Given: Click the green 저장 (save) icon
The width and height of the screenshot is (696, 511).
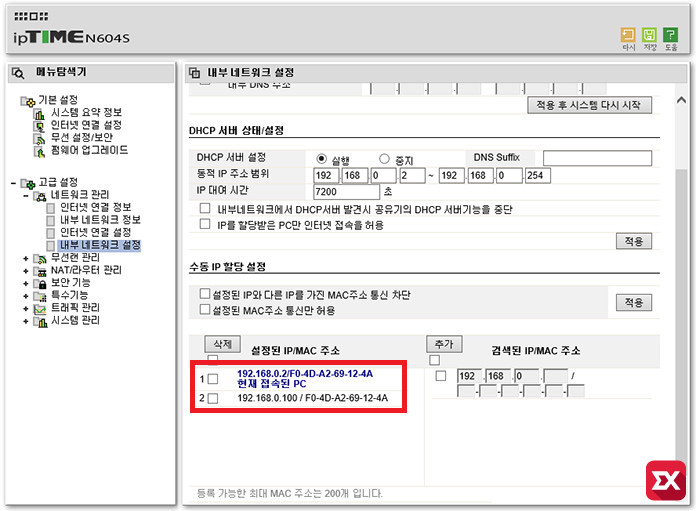Looking at the screenshot, I should (649, 37).
